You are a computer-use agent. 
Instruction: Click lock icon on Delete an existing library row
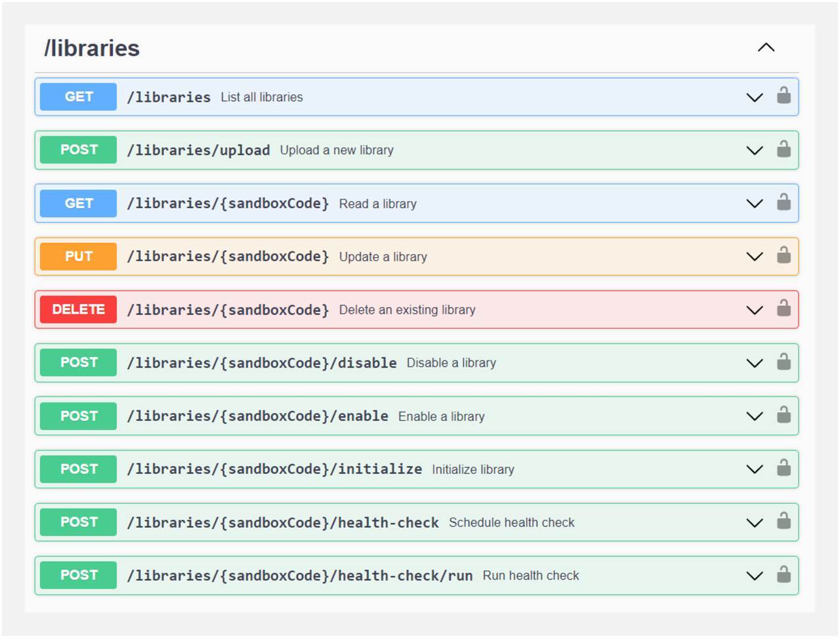(x=784, y=308)
